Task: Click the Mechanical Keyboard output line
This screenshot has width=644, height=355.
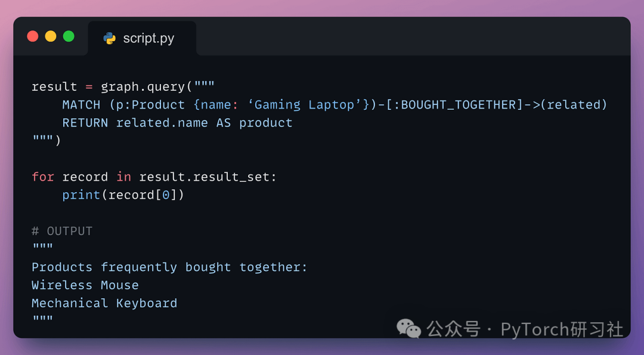Action: (104, 303)
